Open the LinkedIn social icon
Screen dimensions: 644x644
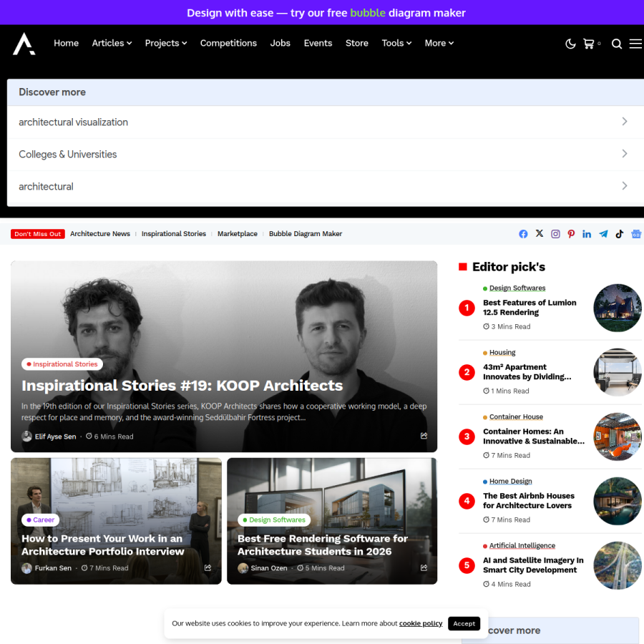pos(587,234)
